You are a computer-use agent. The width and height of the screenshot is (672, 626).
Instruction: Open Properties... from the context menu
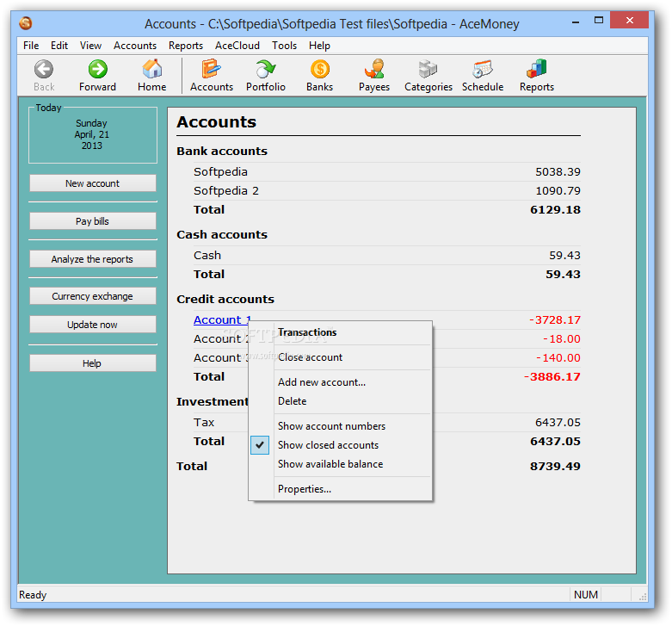(305, 489)
